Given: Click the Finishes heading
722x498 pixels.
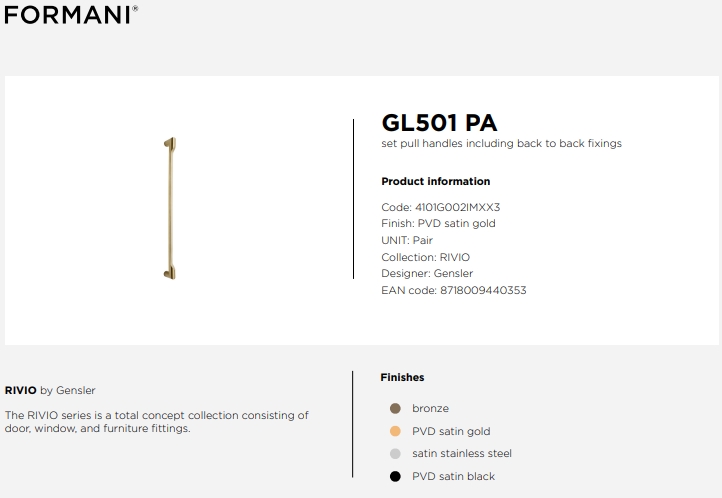Looking at the screenshot, I should [402, 377].
